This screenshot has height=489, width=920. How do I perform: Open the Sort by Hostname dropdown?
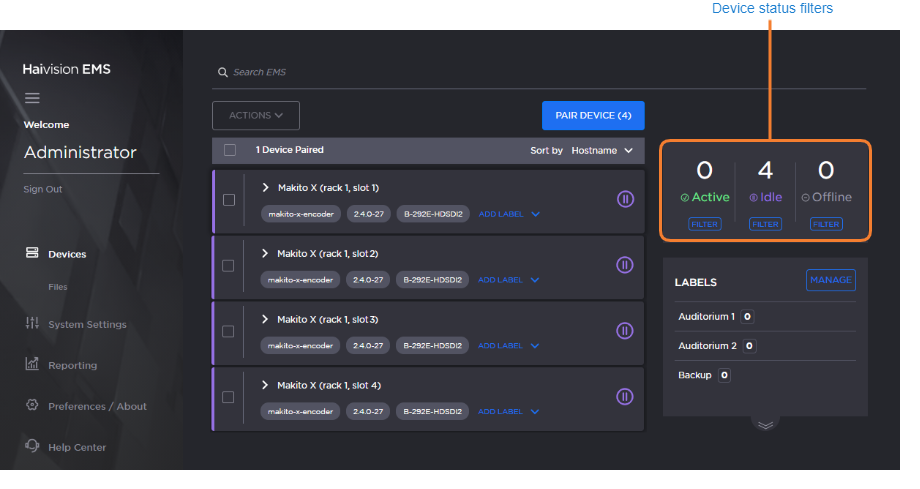click(602, 151)
